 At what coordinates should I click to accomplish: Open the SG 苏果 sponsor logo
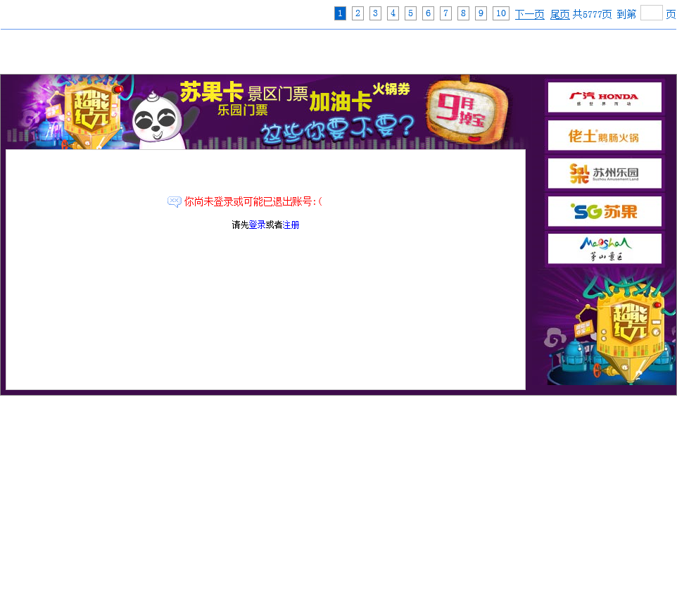click(x=605, y=211)
